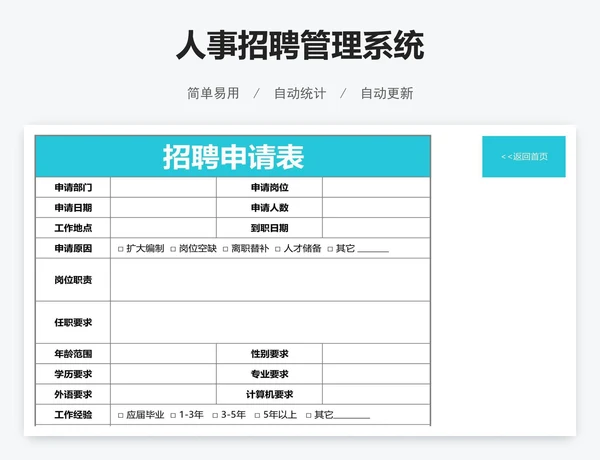
Task: Click the 招聘申请表 header title
Action: (x=233, y=157)
